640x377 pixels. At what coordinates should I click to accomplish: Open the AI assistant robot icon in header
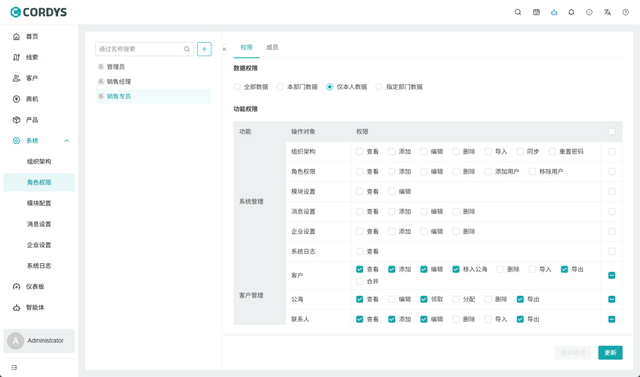point(554,12)
